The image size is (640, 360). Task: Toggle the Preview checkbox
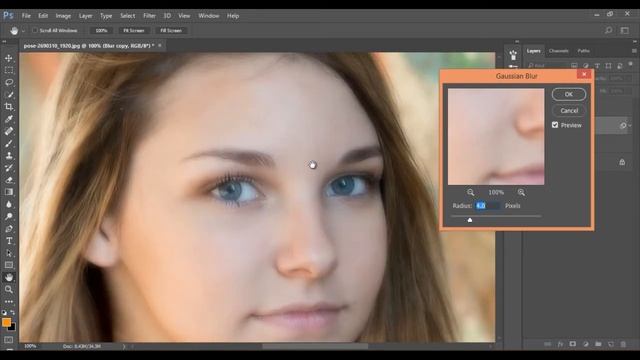pyautogui.click(x=555, y=125)
